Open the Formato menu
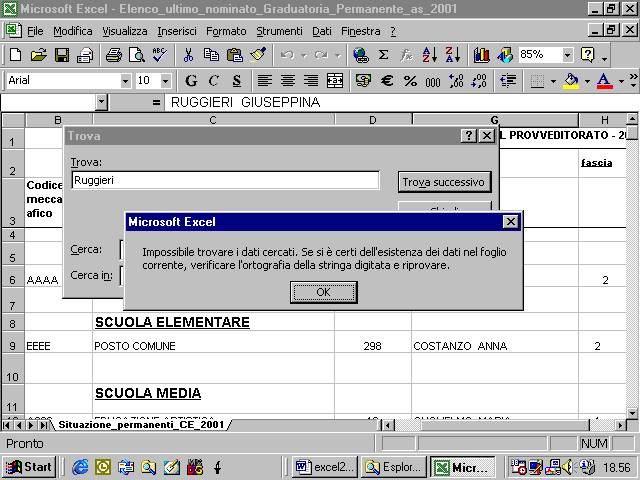This screenshot has height=480, width=640. click(226, 31)
